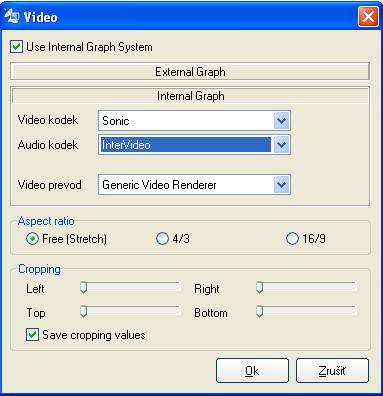The width and height of the screenshot is (383, 396).
Task: Toggle Save cropping values checkbox
Action: (32, 335)
